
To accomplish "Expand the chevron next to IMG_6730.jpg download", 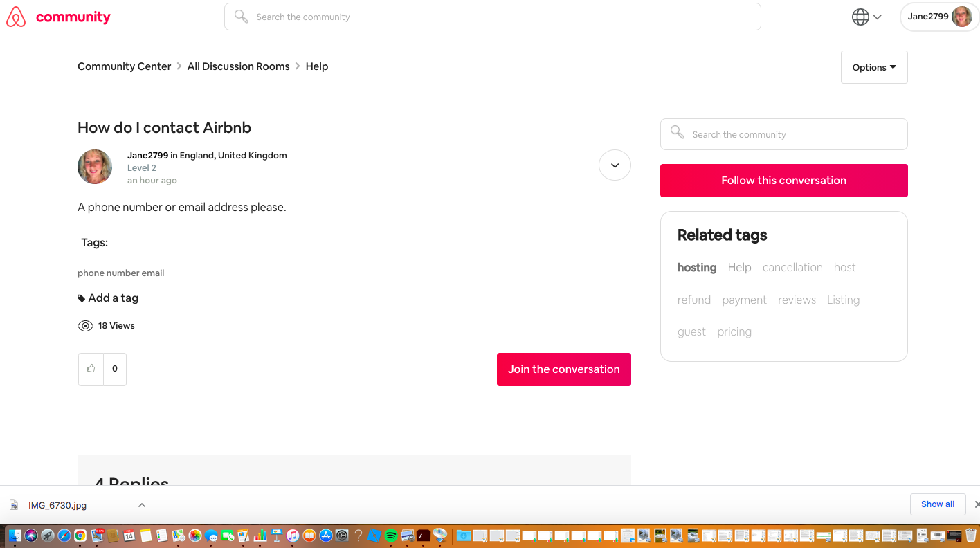I will [142, 504].
